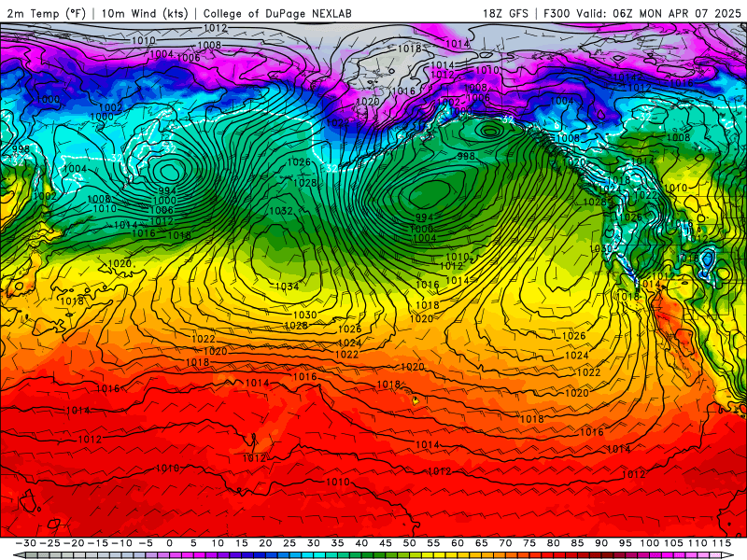Select the -30 value on the temperature colorbar
Viewport: 747px width, 560px height.
tap(26, 543)
